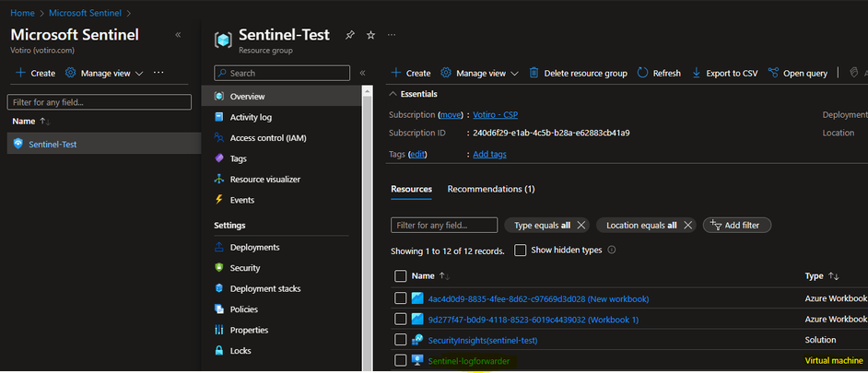The image size is (868, 373).
Task: Click the resource group cube icon
Action: pos(223,40)
